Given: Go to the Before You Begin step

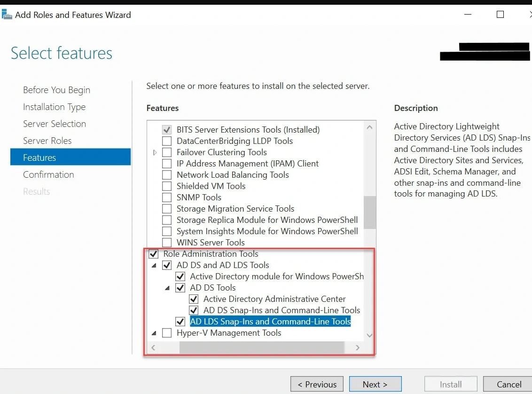Looking at the screenshot, I should pyautogui.click(x=57, y=90).
